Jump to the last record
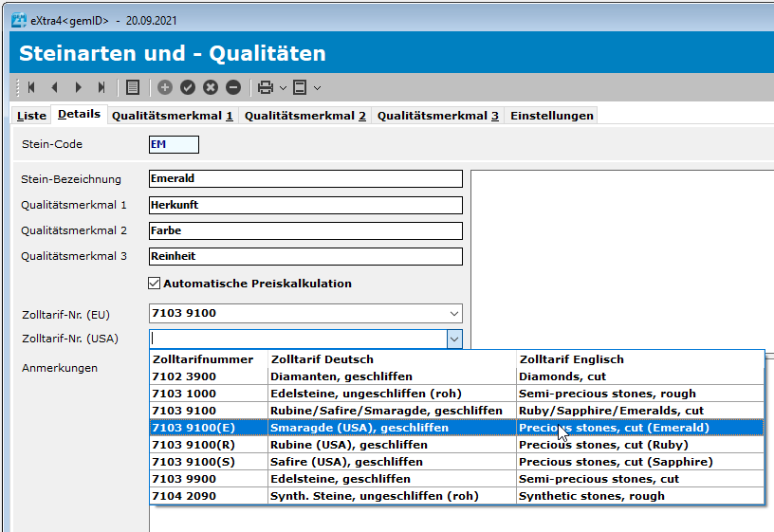Screen dimensions: 774x532 tap(101, 87)
